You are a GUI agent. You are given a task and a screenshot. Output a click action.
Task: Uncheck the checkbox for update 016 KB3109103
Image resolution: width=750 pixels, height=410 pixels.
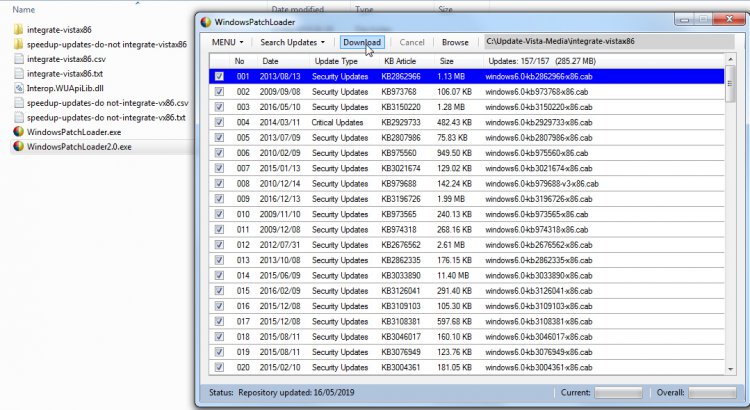point(219,306)
